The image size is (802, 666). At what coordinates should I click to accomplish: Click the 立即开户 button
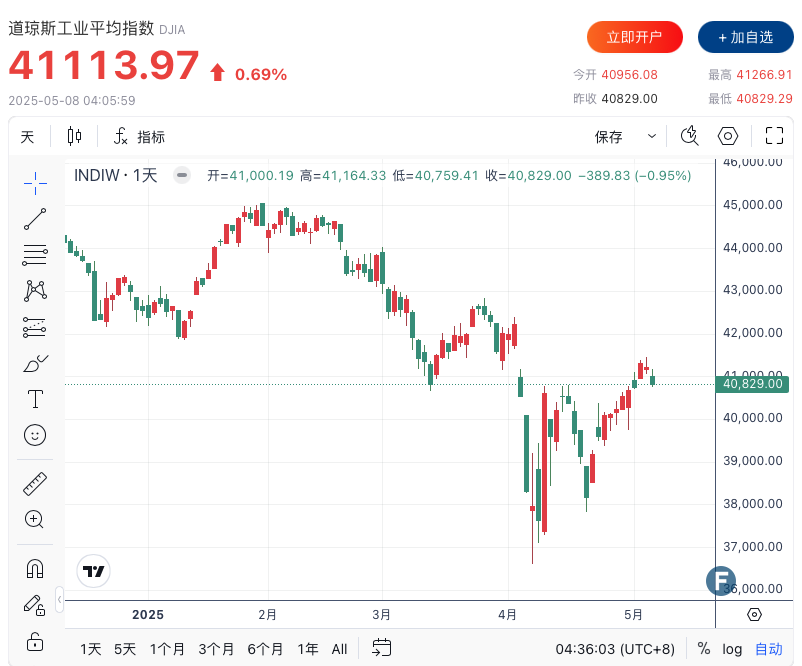pyautogui.click(x=635, y=37)
